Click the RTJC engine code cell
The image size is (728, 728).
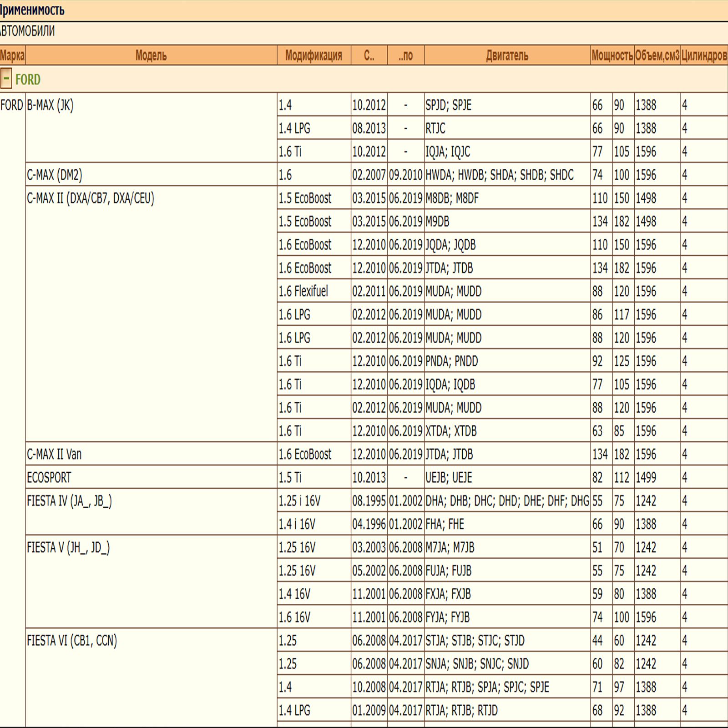pyautogui.click(x=435, y=128)
